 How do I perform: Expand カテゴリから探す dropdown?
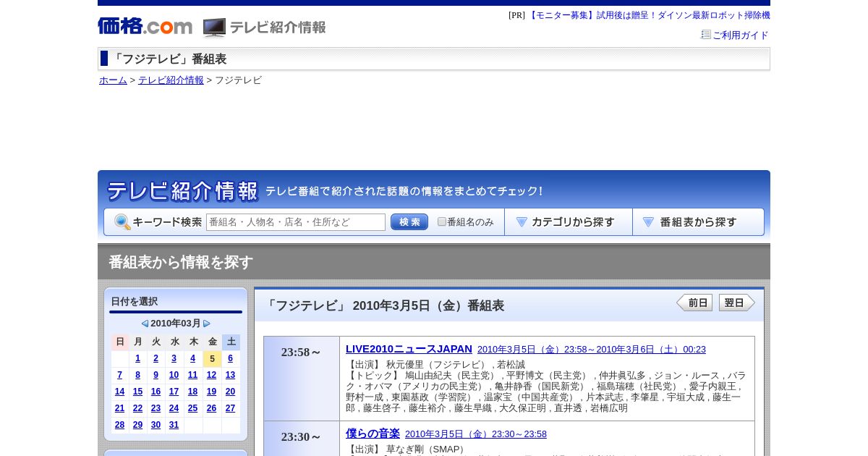click(569, 222)
